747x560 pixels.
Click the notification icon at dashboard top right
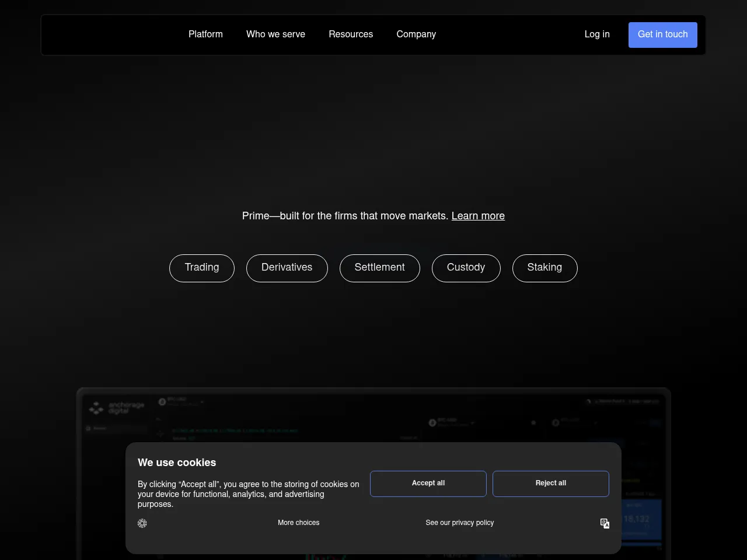coord(589,401)
